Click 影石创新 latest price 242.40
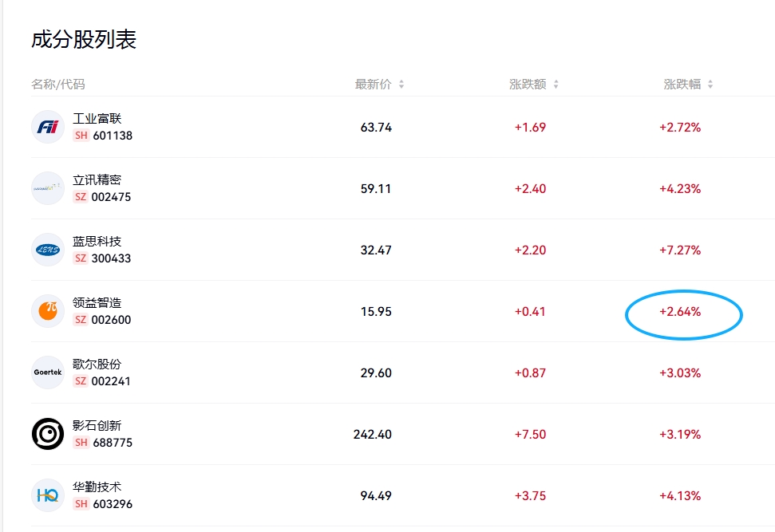The image size is (775, 532). click(x=373, y=435)
